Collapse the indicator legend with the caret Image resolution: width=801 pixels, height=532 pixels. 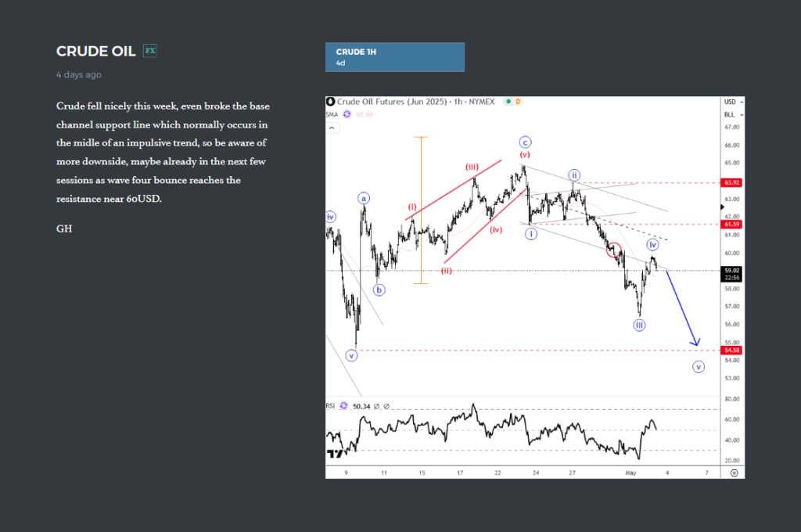[332, 128]
